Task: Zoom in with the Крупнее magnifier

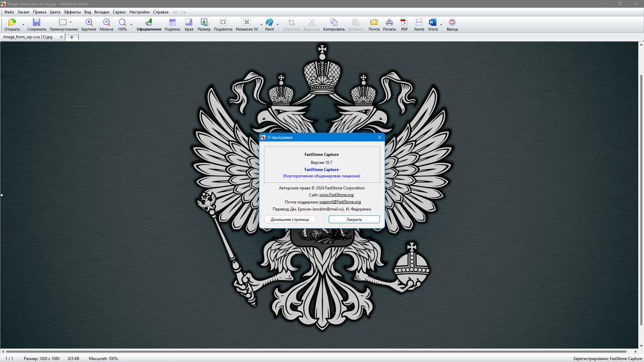Action: point(89,22)
